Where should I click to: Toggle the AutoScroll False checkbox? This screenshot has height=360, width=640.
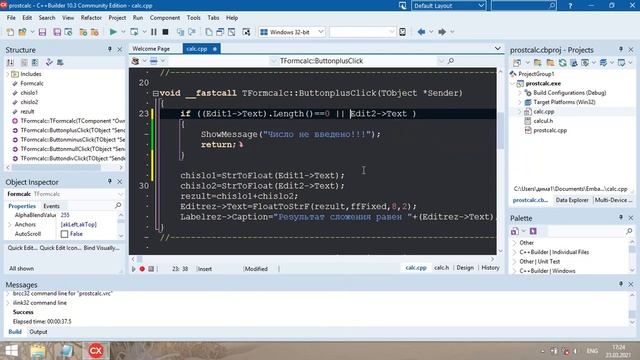tap(64, 234)
